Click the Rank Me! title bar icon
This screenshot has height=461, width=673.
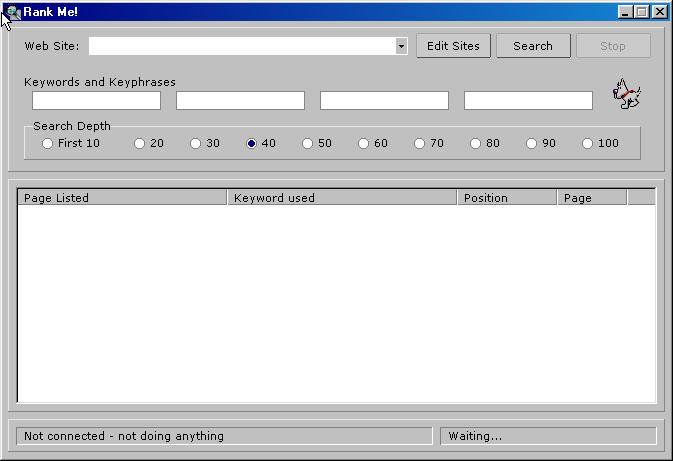tap(12, 12)
